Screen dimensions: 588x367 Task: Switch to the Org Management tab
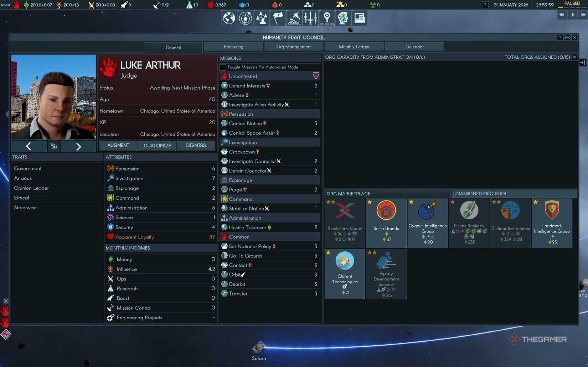click(x=294, y=47)
